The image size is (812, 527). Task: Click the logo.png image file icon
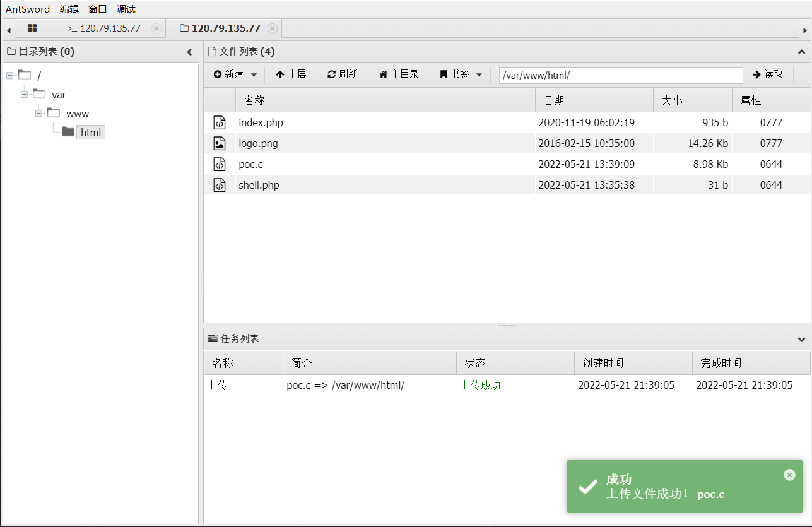point(219,143)
